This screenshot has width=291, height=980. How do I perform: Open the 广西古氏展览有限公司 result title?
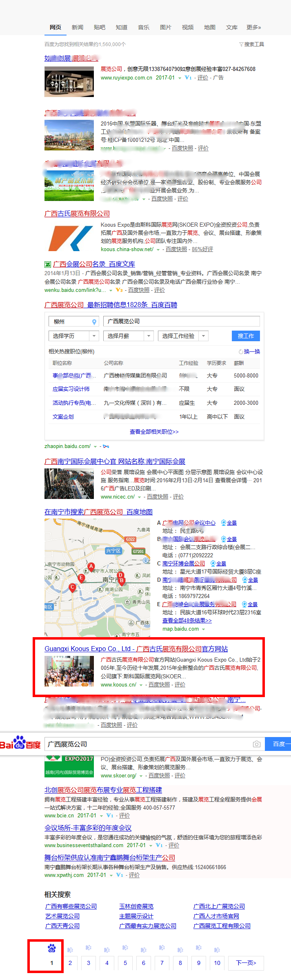click(77, 213)
